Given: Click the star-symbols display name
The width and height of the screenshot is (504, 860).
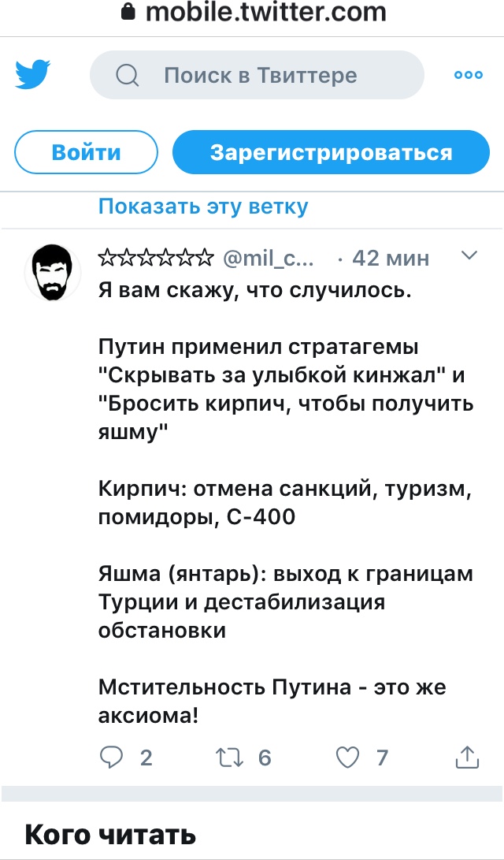Looking at the screenshot, I should [x=155, y=258].
